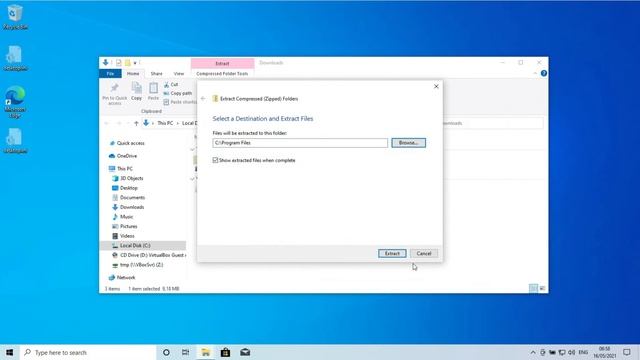Click the Cut command in ribbon
This screenshot has height=360, width=640.
point(171,84)
